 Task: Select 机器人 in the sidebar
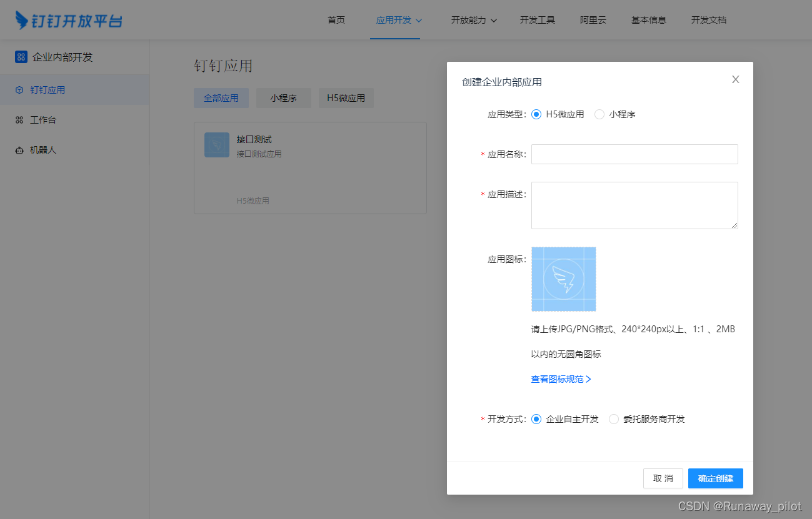(x=75, y=150)
